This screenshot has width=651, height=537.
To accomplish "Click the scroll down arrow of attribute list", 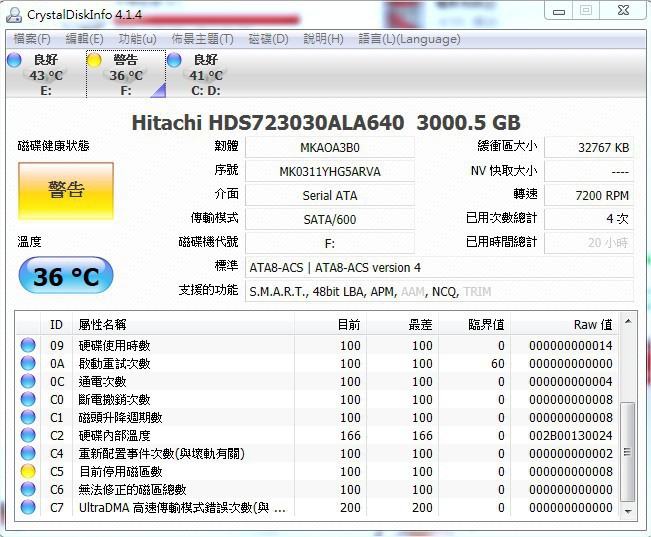I will point(628,512).
